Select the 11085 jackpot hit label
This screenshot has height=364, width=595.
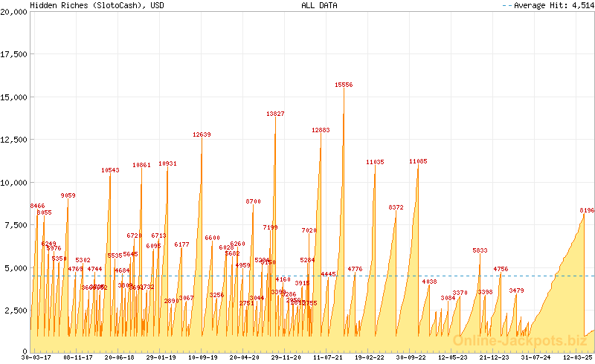[418, 161]
